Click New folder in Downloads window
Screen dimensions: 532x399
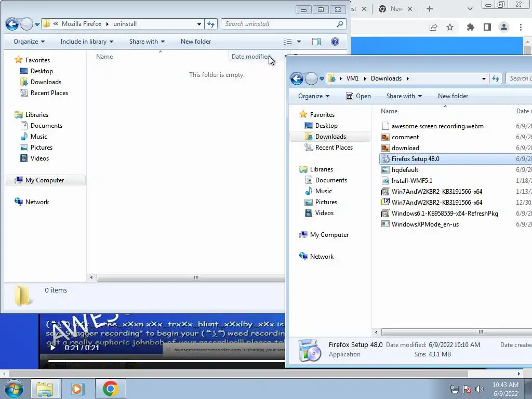tap(453, 96)
